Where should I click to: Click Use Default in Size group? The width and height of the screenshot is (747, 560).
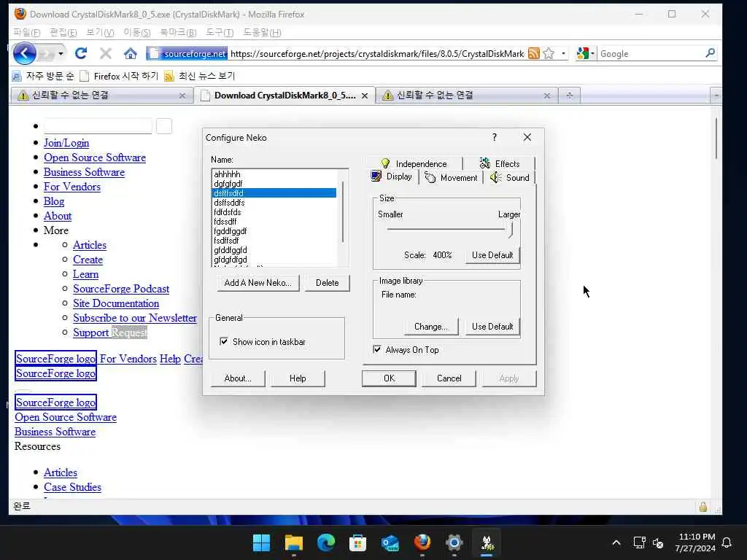point(492,255)
